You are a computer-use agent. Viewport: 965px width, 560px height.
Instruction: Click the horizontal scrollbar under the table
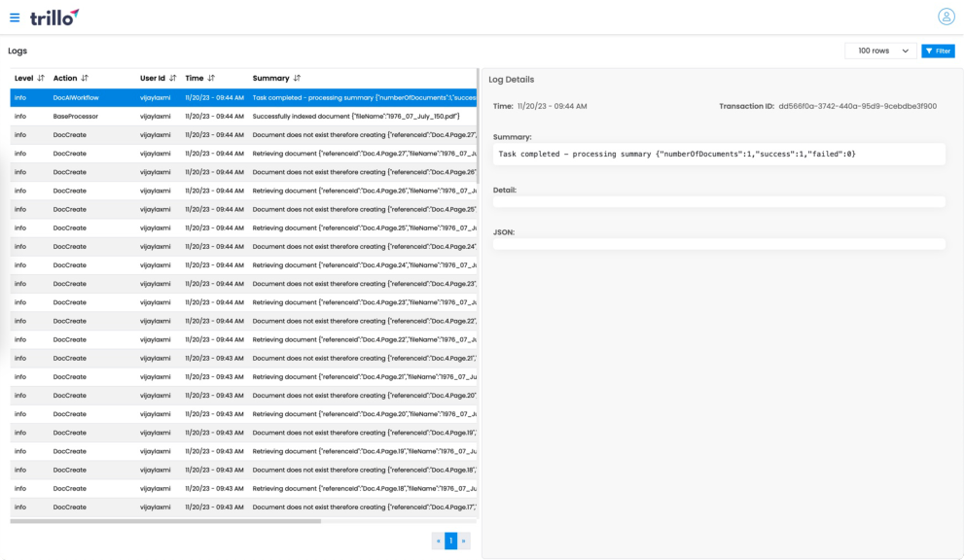pyautogui.click(x=165, y=521)
